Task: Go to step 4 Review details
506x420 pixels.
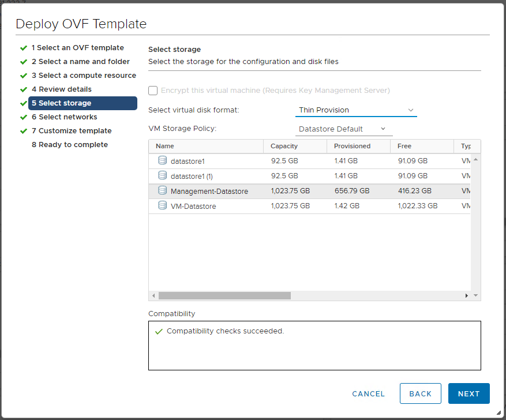Action: [62, 89]
